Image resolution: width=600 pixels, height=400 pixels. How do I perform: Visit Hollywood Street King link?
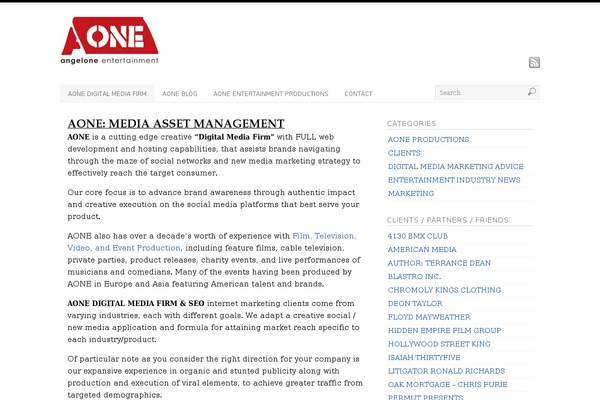[439, 344]
